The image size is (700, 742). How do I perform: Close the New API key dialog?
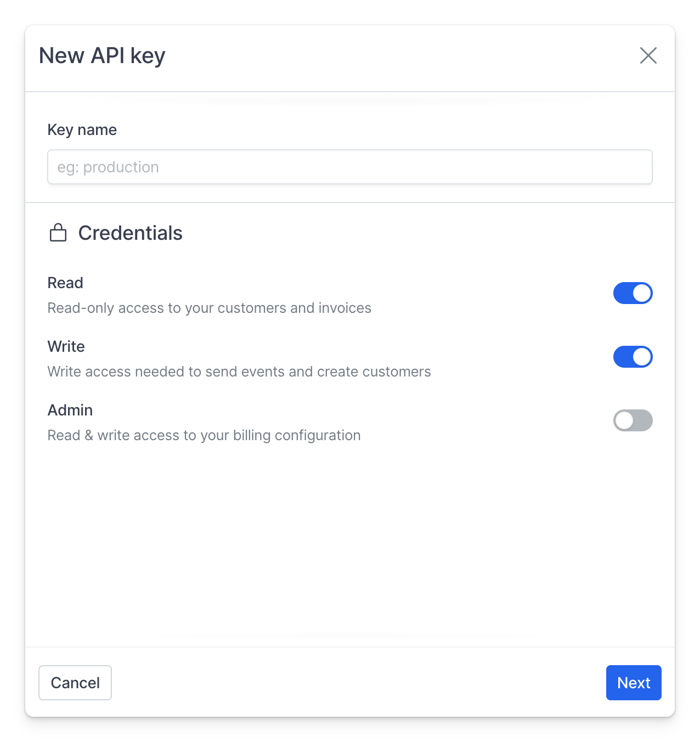pyautogui.click(x=648, y=55)
